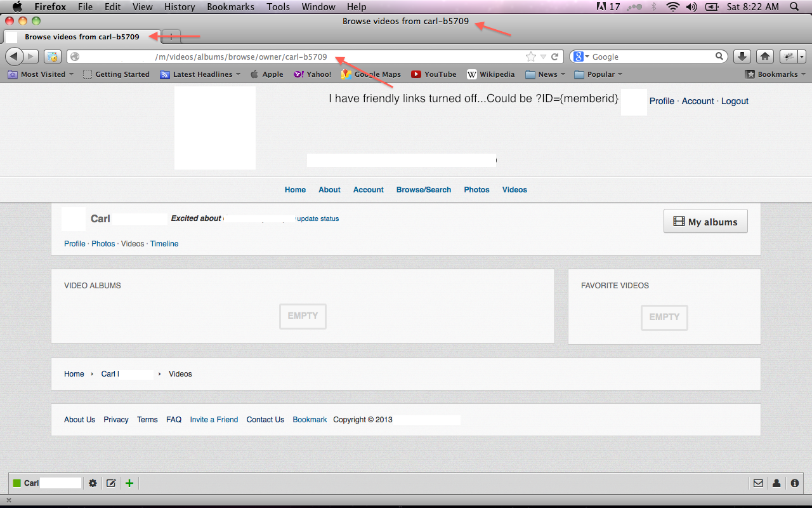
Task: Click the My albums button
Action: (705, 222)
